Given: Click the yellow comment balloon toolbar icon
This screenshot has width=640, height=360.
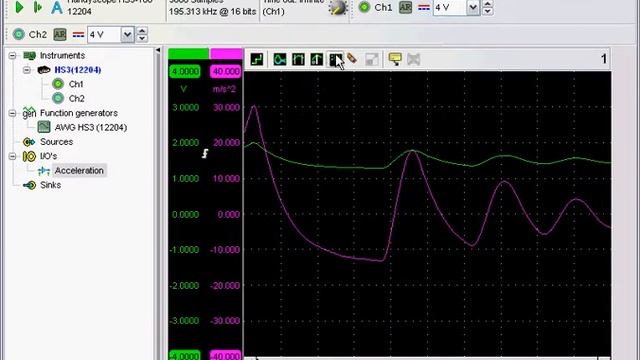Looking at the screenshot, I should (395, 59).
